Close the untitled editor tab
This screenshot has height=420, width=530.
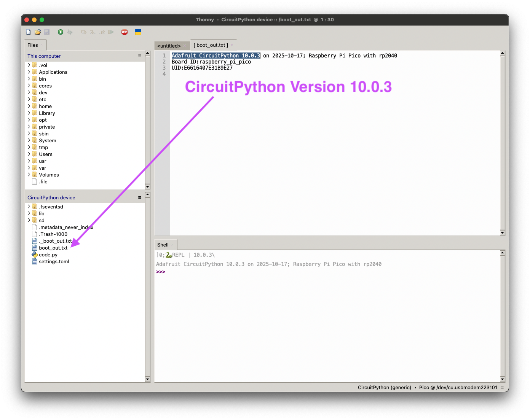point(185,46)
